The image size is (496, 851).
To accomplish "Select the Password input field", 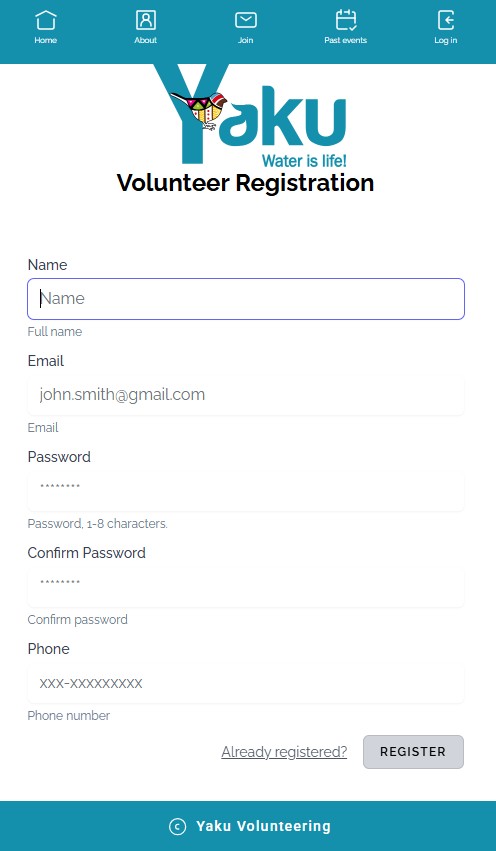I will pos(246,491).
